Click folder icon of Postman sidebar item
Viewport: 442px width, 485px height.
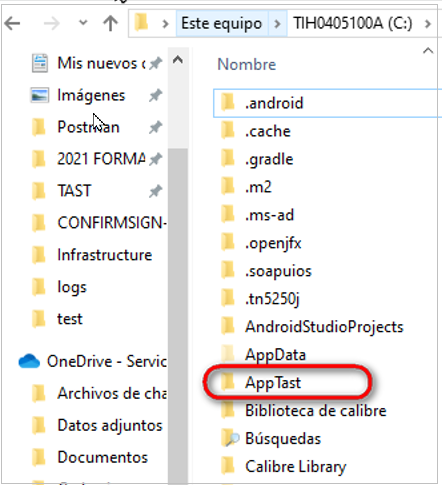click(39, 127)
